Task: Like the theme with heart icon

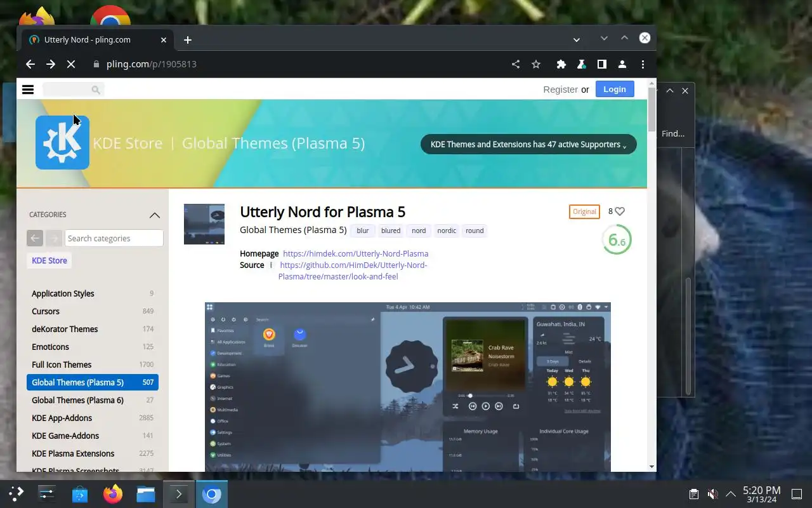Action: (x=620, y=211)
